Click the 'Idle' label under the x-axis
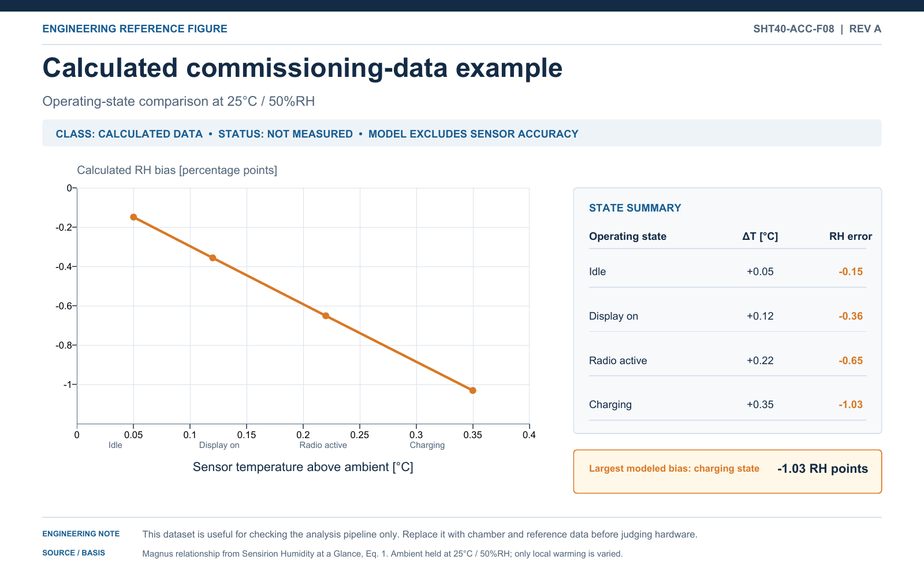 tap(115, 445)
